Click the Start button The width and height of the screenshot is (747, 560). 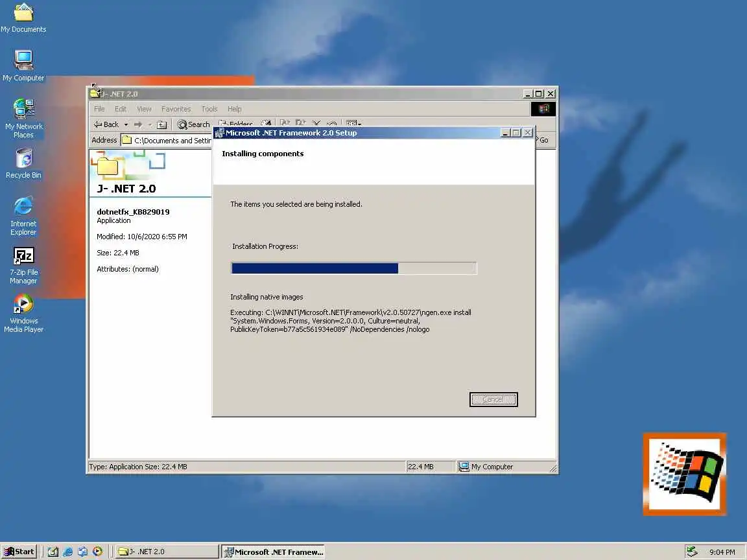19,552
